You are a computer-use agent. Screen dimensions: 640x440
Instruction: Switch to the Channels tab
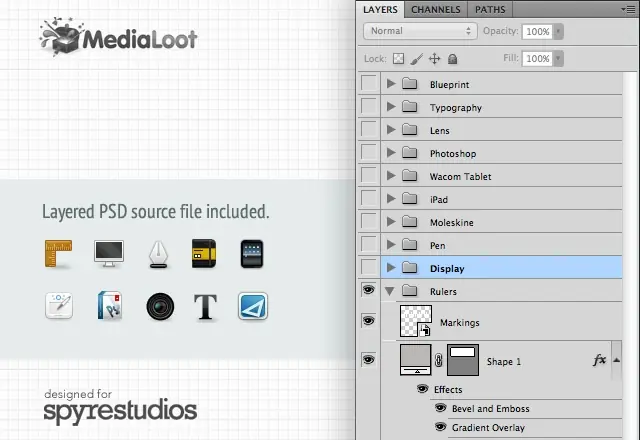(x=436, y=9)
